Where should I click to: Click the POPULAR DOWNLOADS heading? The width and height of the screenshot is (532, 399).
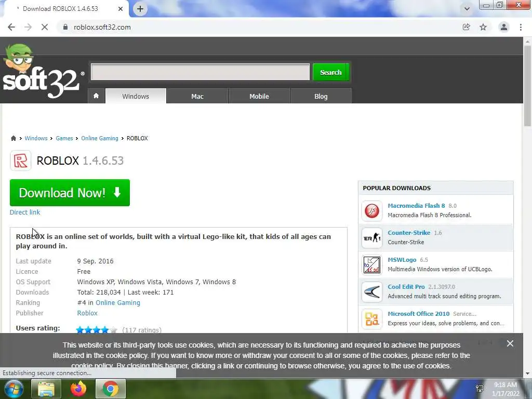tap(396, 188)
